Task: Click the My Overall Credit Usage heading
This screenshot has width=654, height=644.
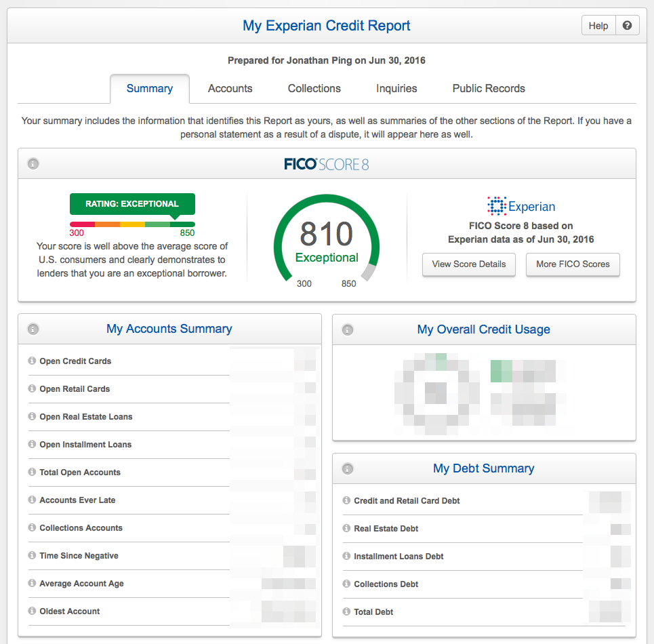Action: 483,329
